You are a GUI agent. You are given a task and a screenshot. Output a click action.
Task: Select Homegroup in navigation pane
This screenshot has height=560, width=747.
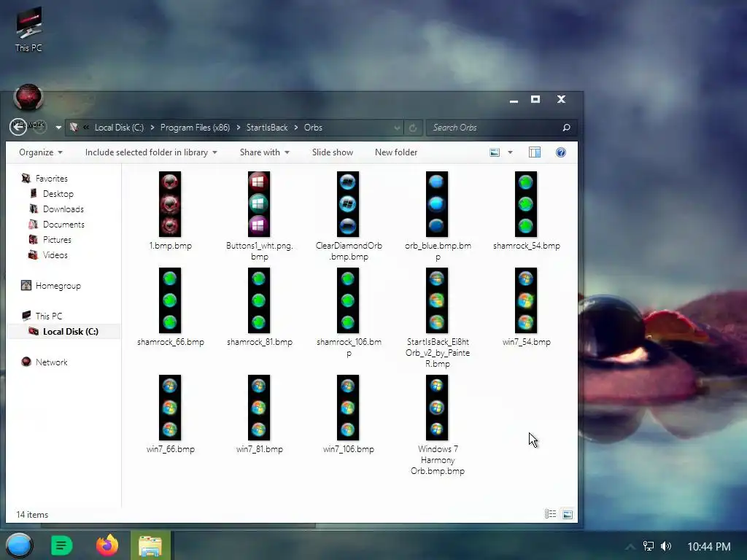[x=58, y=286]
